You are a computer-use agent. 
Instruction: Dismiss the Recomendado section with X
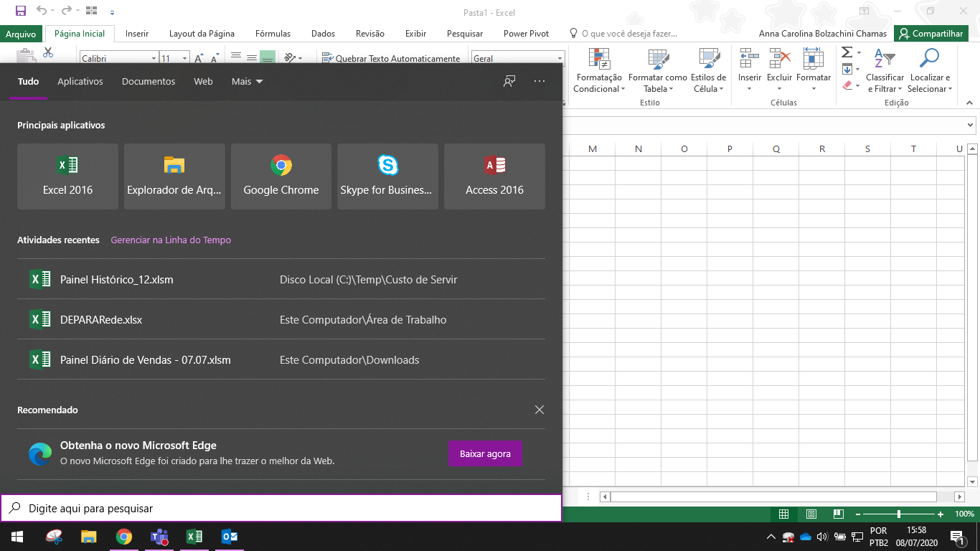(x=540, y=410)
